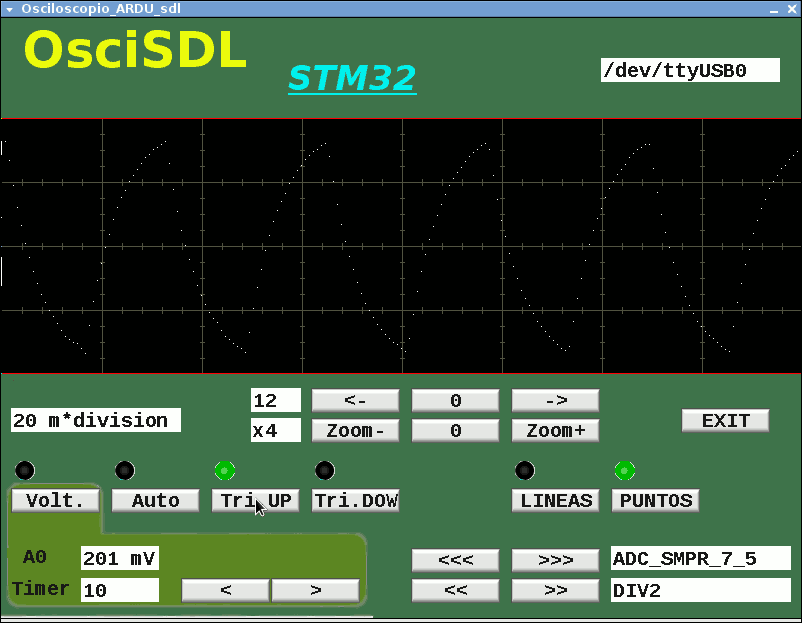This screenshot has width=802, height=623.
Task: Shift waveform left with <- button
Action: coord(355,400)
